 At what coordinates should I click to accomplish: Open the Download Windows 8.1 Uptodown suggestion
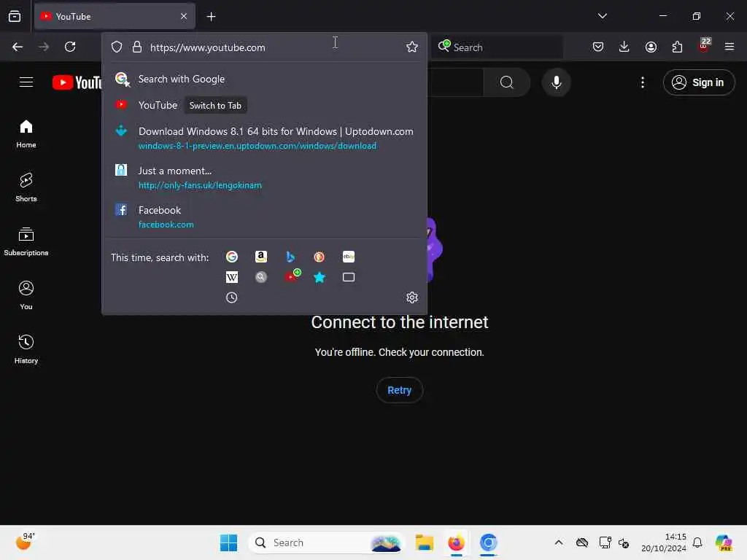(264, 138)
